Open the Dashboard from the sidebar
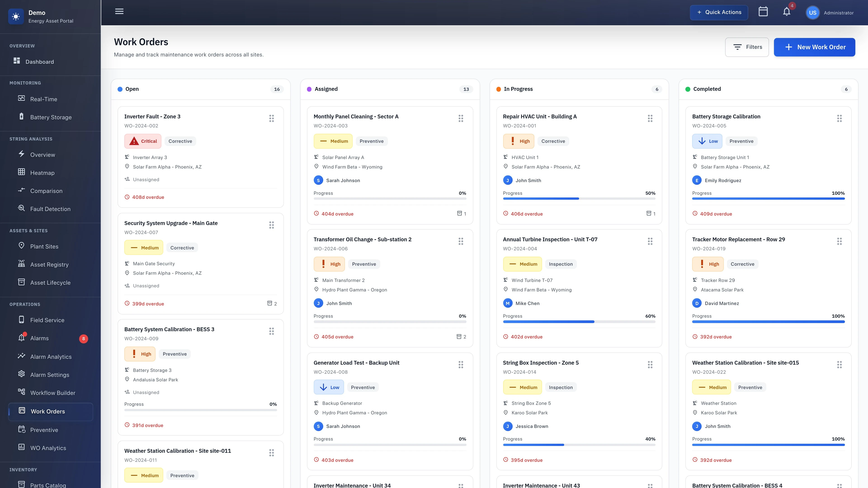The image size is (868, 488). (x=40, y=62)
